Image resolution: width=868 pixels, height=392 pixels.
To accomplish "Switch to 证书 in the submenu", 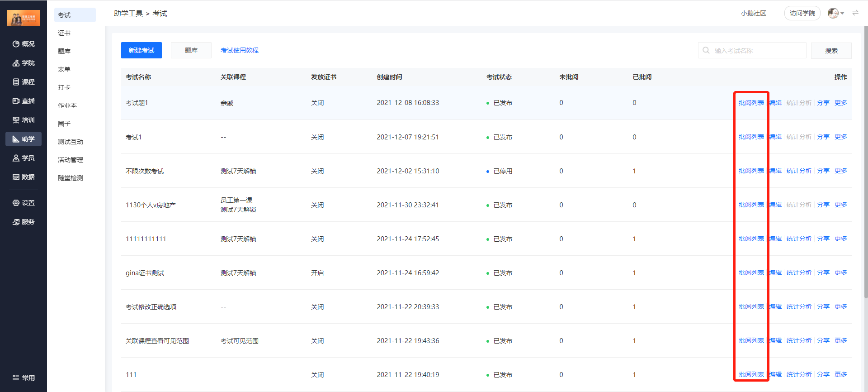I will (x=64, y=33).
